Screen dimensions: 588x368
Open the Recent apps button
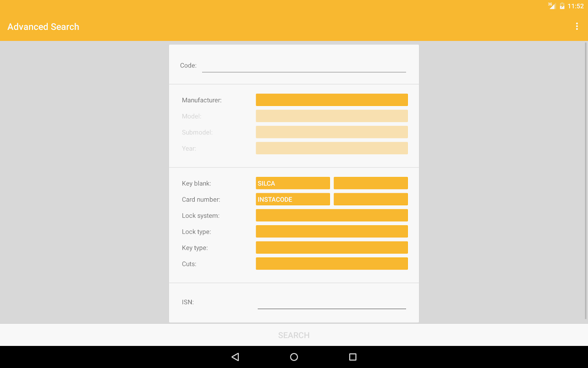coord(352,357)
